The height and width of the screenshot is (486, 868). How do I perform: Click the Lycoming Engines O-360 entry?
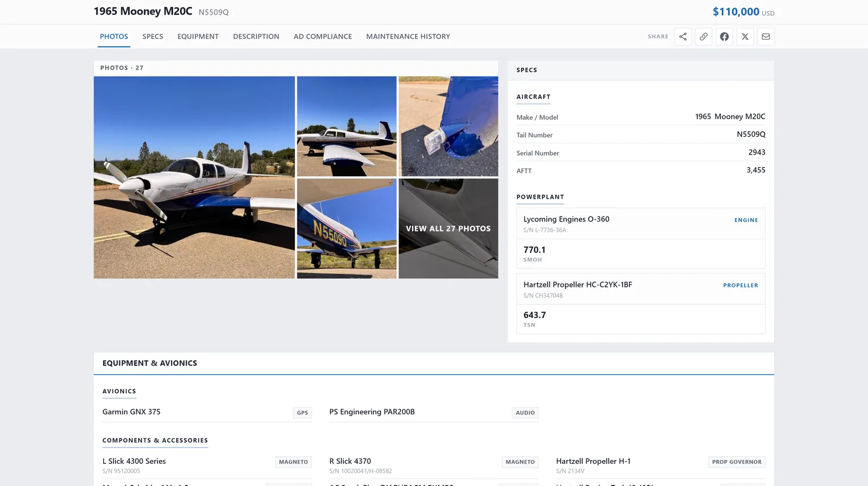point(566,219)
